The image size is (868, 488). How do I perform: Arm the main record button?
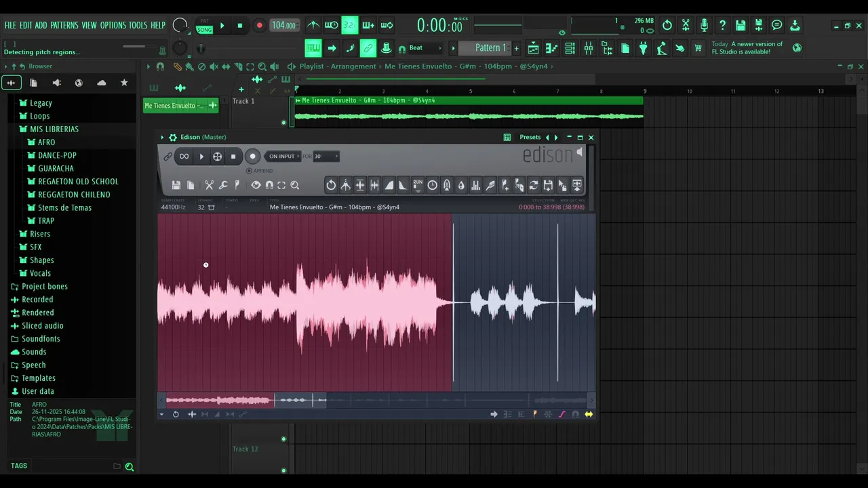click(259, 26)
